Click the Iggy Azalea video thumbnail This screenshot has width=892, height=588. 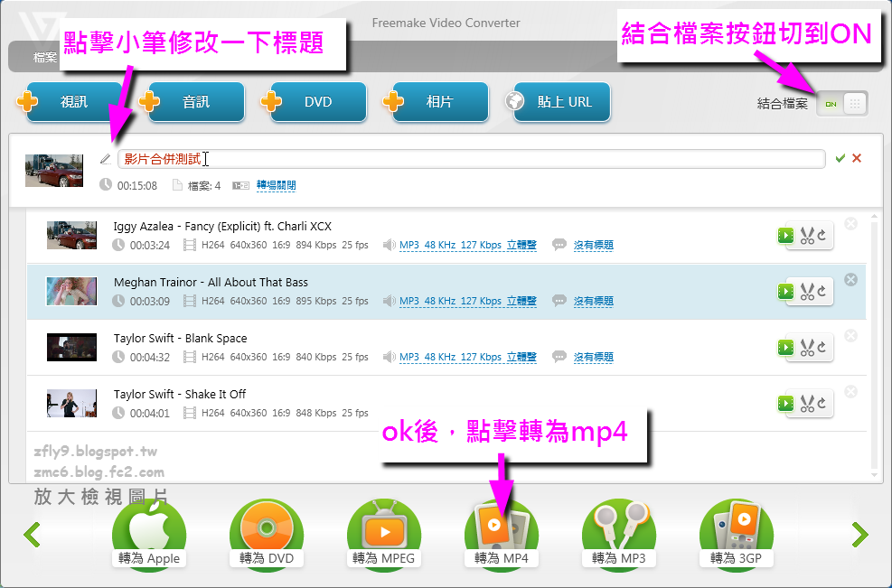(x=71, y=236)
